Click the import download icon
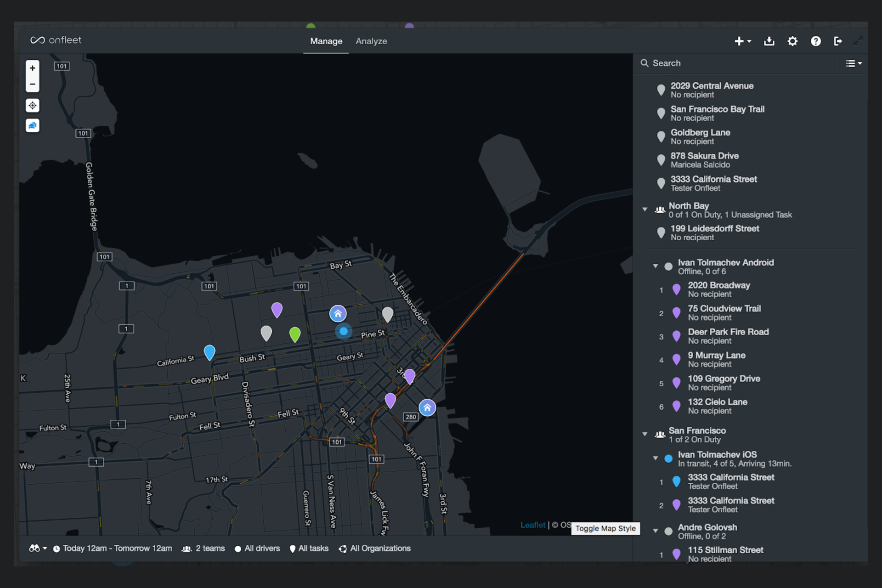 (x=769, y=41)
